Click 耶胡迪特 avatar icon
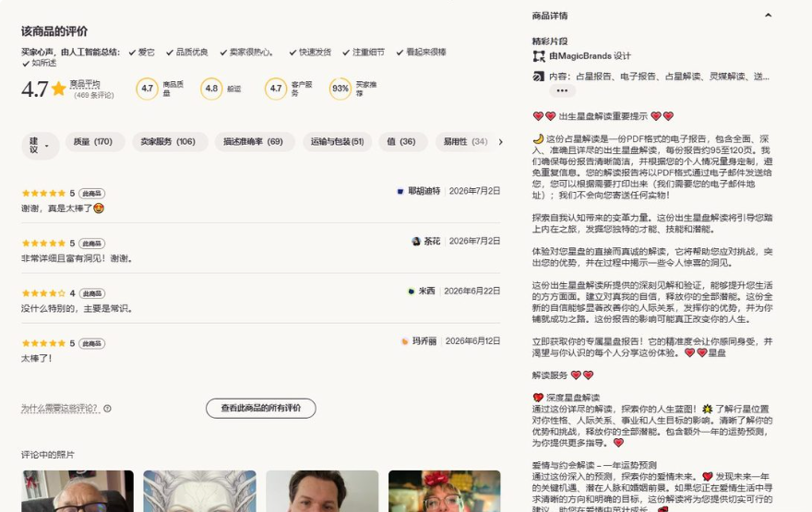 [x=400, y=192]
